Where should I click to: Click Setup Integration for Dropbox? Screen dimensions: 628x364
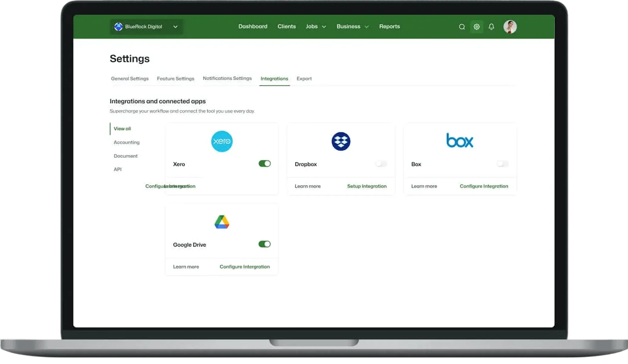click(367, 186)
